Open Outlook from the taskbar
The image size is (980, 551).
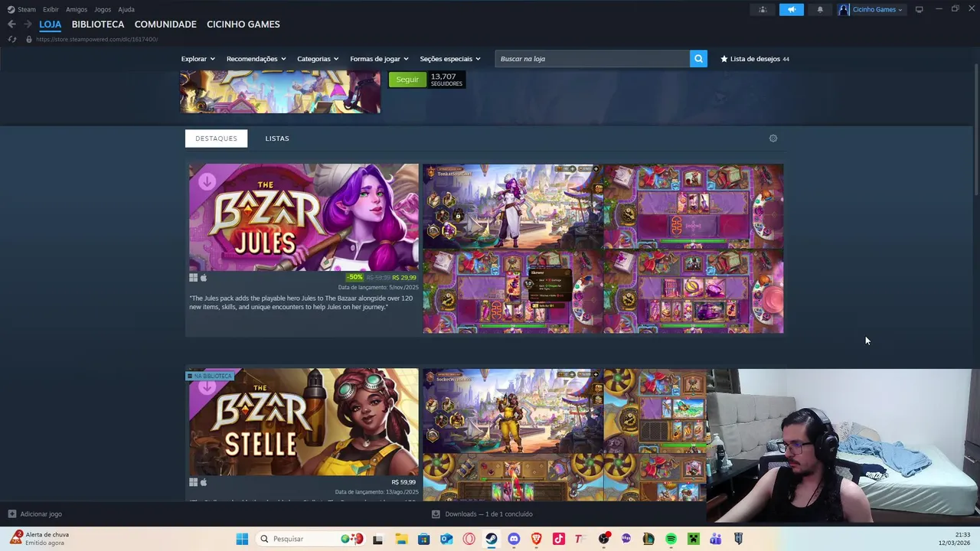click(x=446, y=539)
